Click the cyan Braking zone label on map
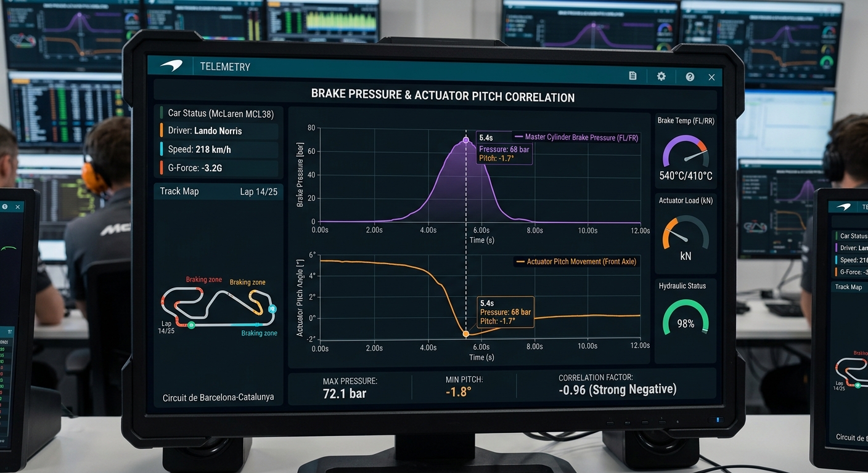The image size is (868, 473). [259, 333]
